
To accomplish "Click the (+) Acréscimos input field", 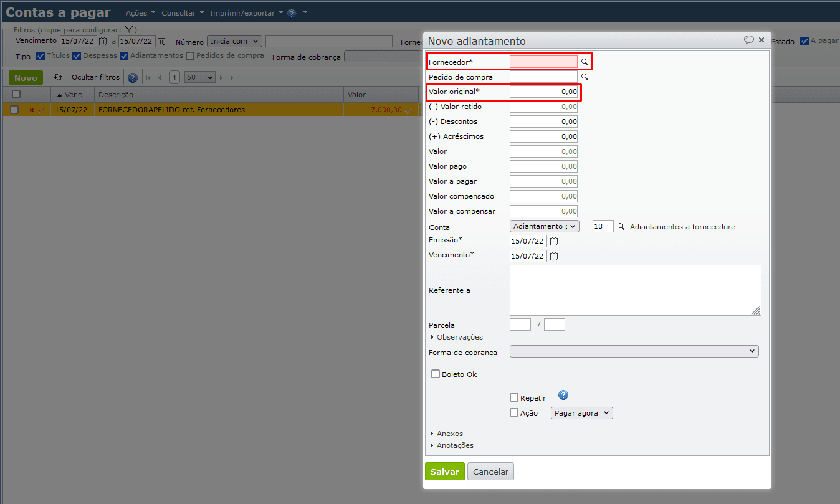I will pyautogui.click(x=543, y=136).
